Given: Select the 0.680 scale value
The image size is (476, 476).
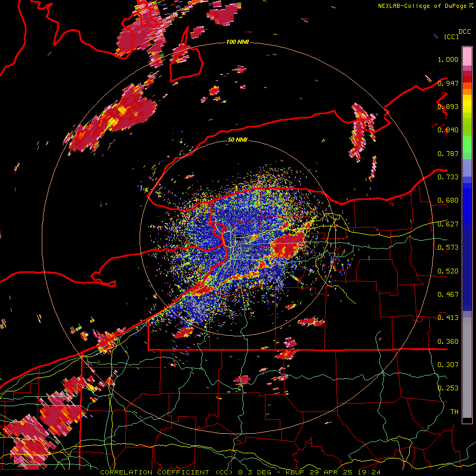Looking at the screenshot, I should click(x=448, y=200).
